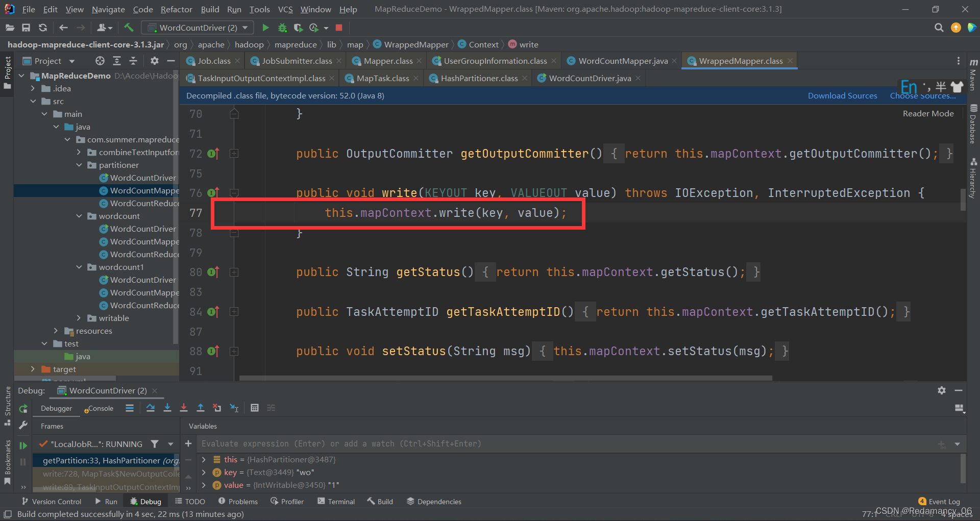Viewport: 980px width, 521px height.
Task: Click Select Opened File target icon
Action: (100, 61)
